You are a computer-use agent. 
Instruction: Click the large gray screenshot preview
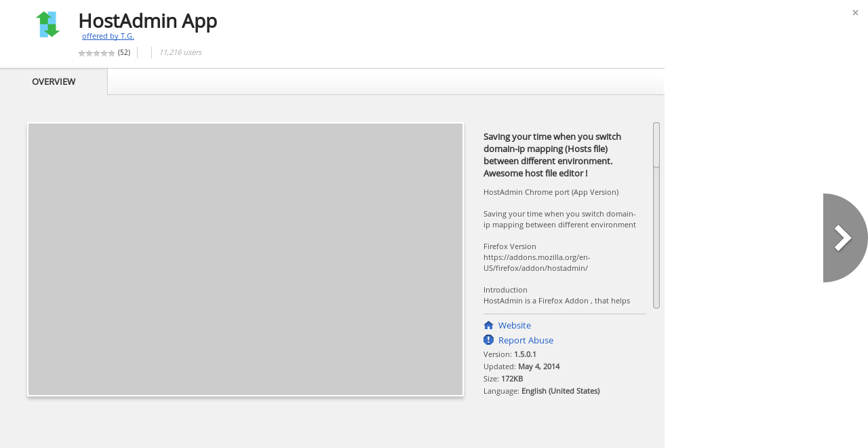(245, 259)
